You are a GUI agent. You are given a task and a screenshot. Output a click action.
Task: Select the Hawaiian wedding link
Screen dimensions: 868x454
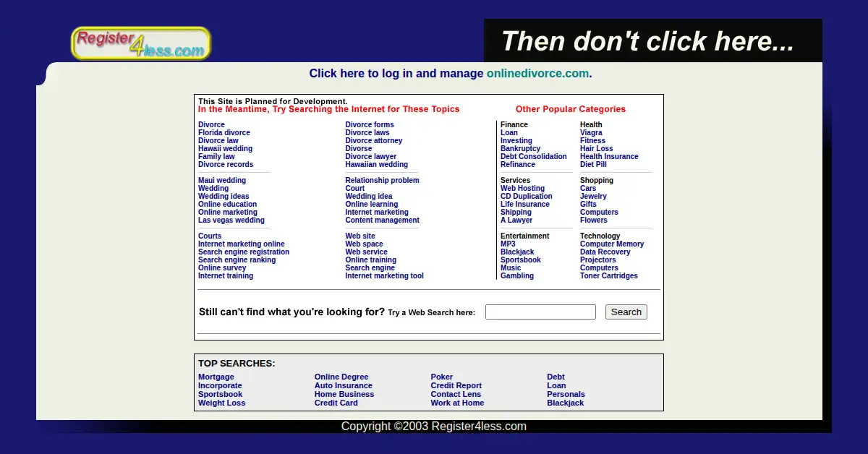click(377, 165)
